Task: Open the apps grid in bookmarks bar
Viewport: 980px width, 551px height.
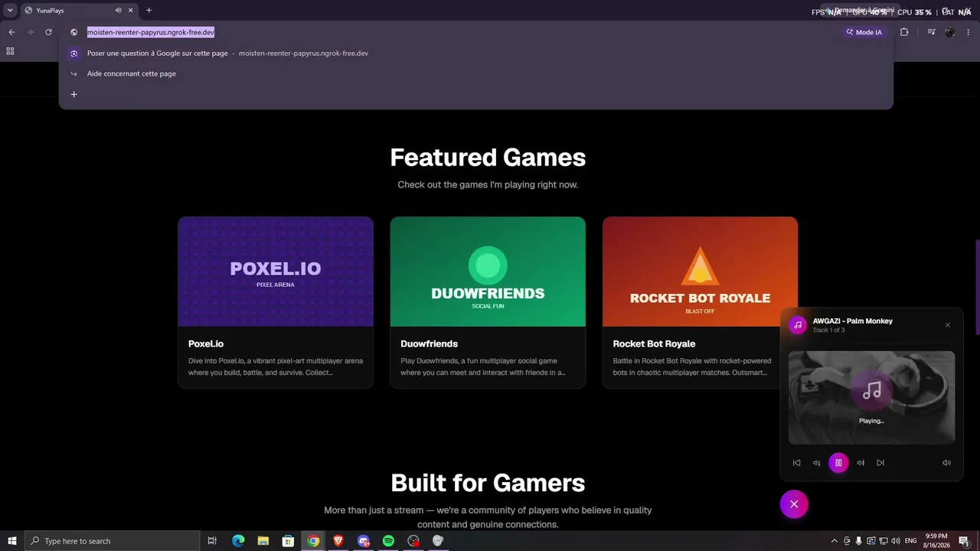Action: 10,51
